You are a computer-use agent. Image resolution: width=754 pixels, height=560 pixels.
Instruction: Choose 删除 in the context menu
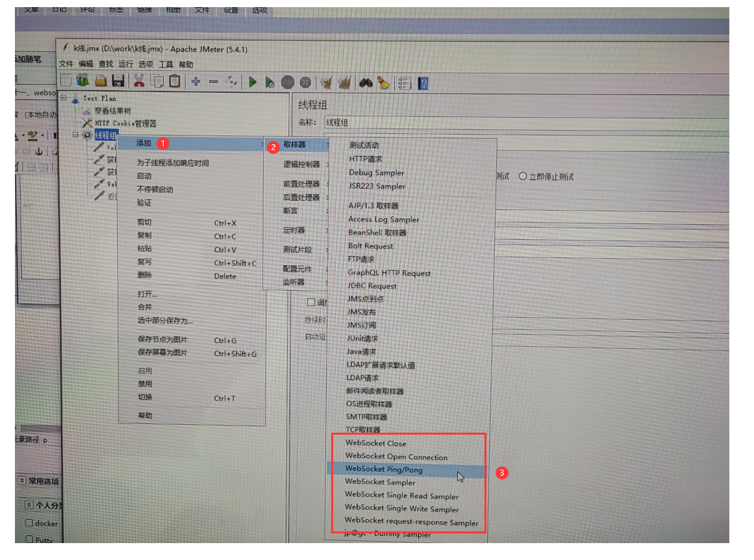145,275
